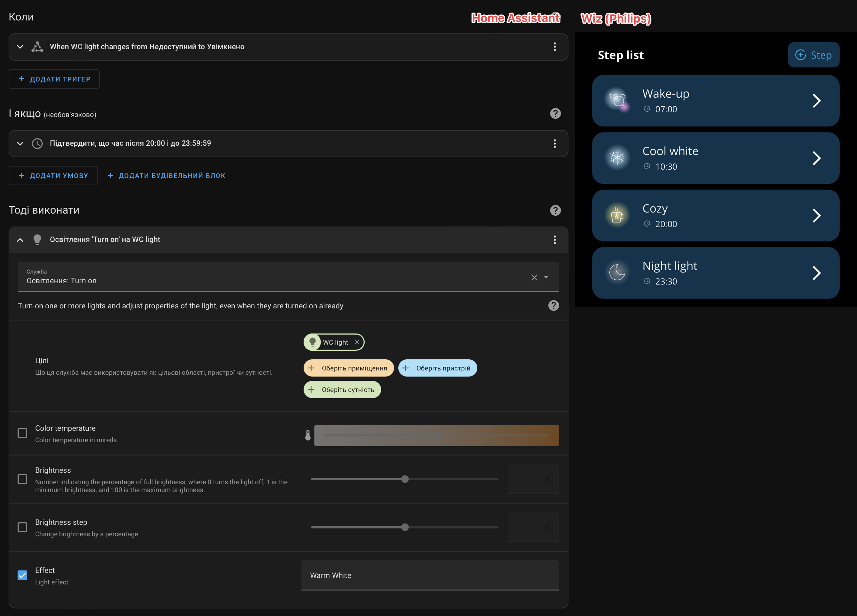The width and height of the screenshot is (857, 616).
Task: Click the '20:00' time under Cozy
Action: pyautogui.click(x=666, y=224)
